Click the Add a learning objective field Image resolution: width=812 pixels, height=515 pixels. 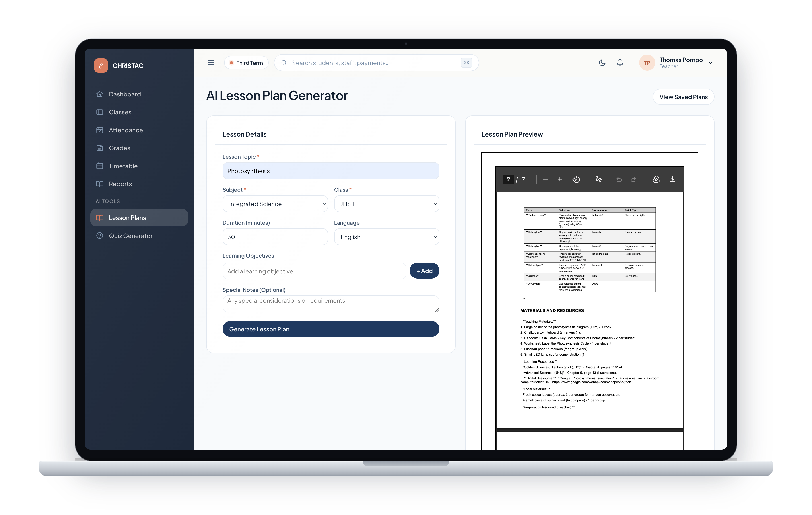coord(314,271)
